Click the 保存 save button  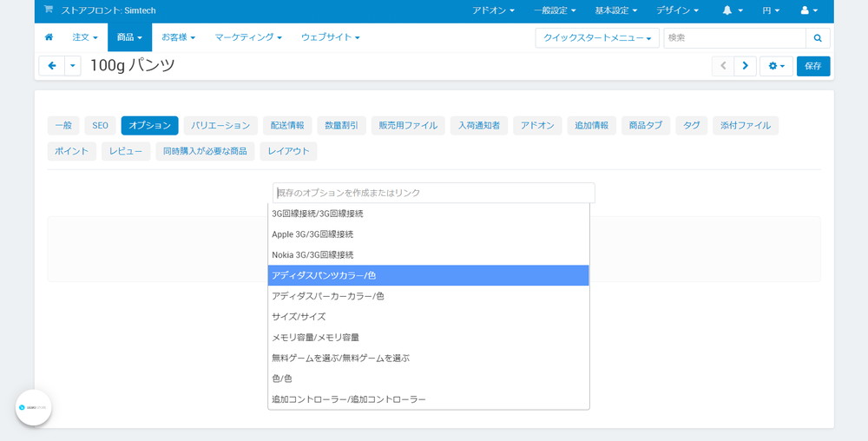[813, 66]
